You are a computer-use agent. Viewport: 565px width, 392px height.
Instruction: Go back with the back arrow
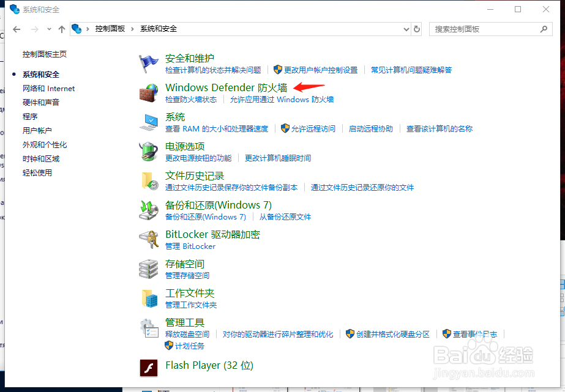click(x=17, y=29)
